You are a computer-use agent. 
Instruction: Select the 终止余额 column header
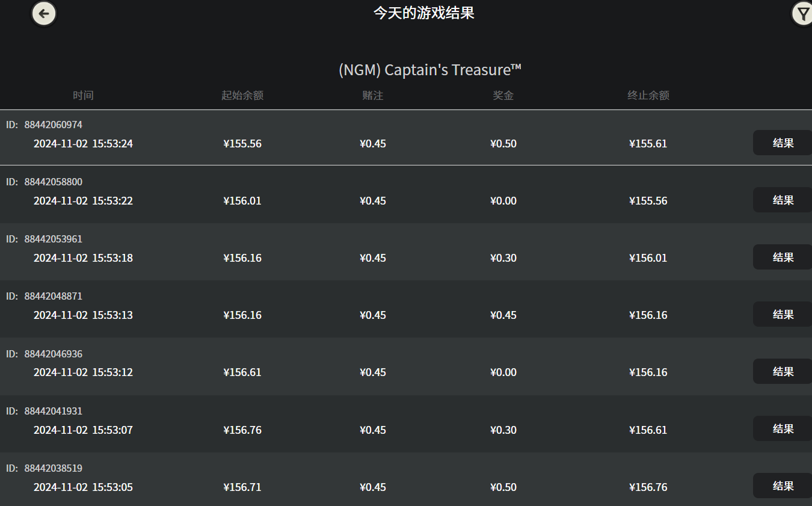tap(648, 95)
